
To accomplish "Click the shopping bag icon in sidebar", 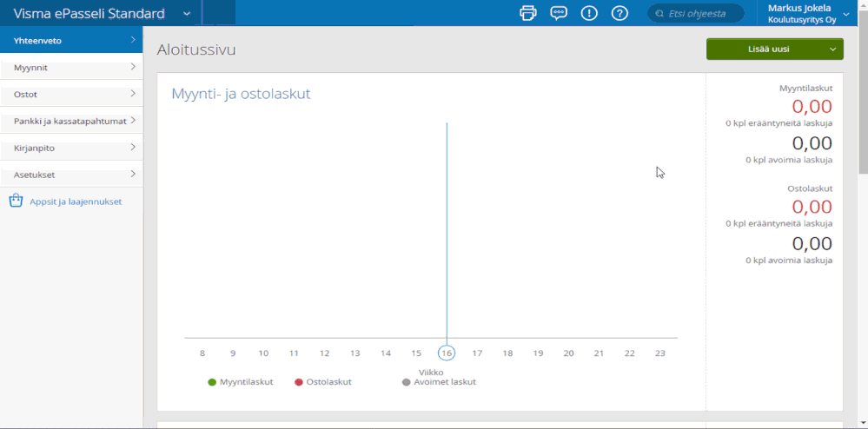I will [x=16, y=201].
